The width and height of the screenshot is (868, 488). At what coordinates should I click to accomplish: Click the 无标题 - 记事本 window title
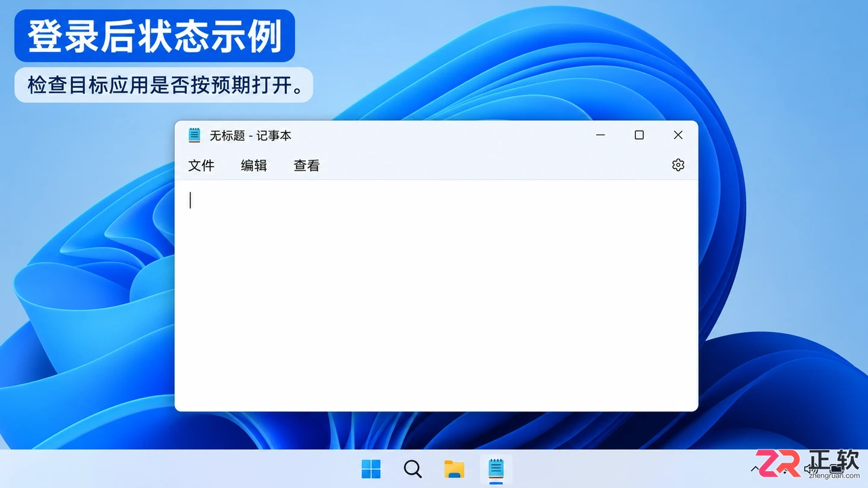[250, 136]
